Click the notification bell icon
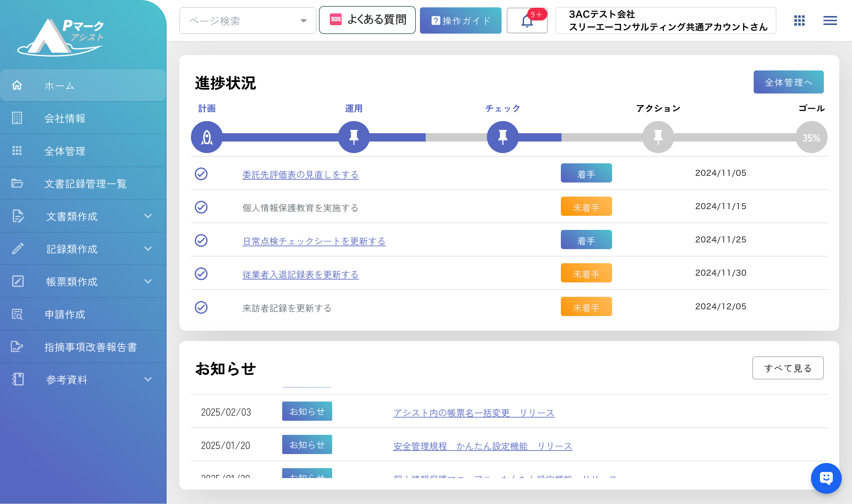The width and height of the screenshot is (852, 504). (527, 21)
